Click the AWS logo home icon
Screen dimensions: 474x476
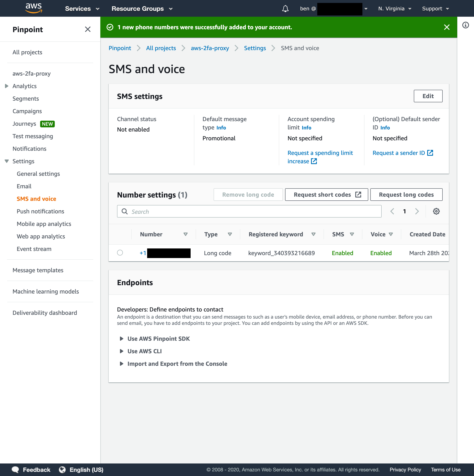[x=34, y=8]
